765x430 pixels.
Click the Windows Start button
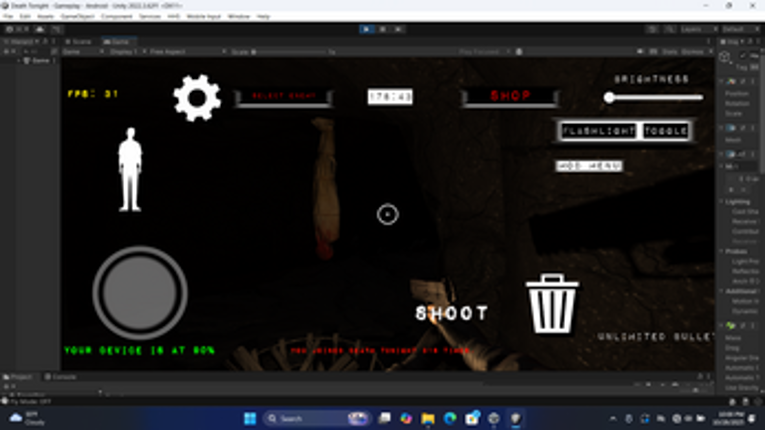point(250,418)
